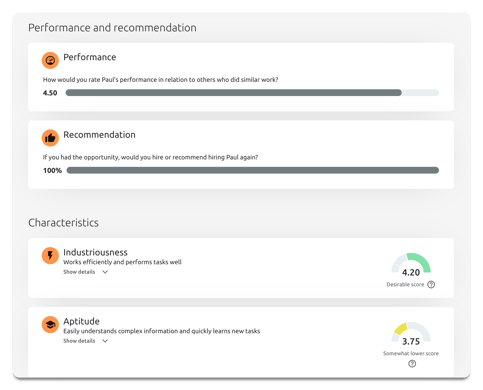Screen dimensions: 483x390
Task: Click the 100% recommendation bar
Action: pyautogui.click(x=253, y=170)
